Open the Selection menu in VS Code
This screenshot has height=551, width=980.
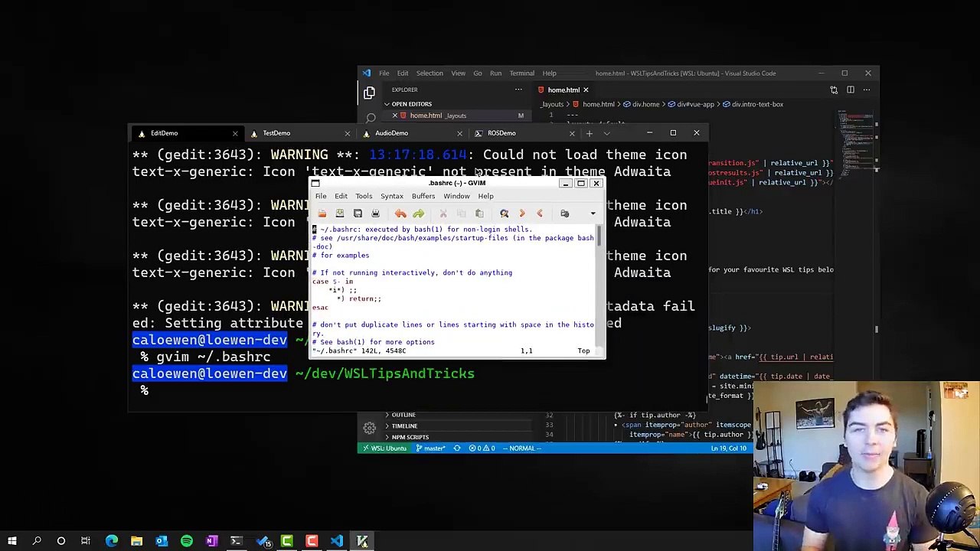[430, 73]
